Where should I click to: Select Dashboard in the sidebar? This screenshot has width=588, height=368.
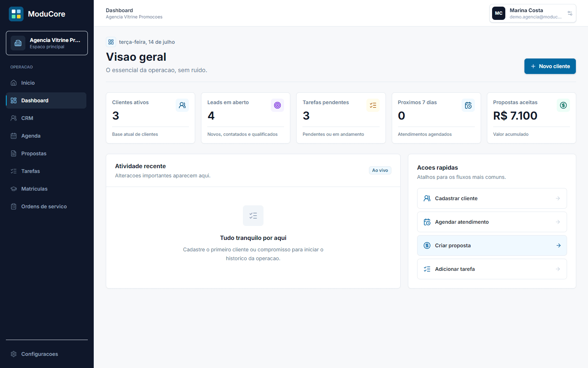[46, 100]
